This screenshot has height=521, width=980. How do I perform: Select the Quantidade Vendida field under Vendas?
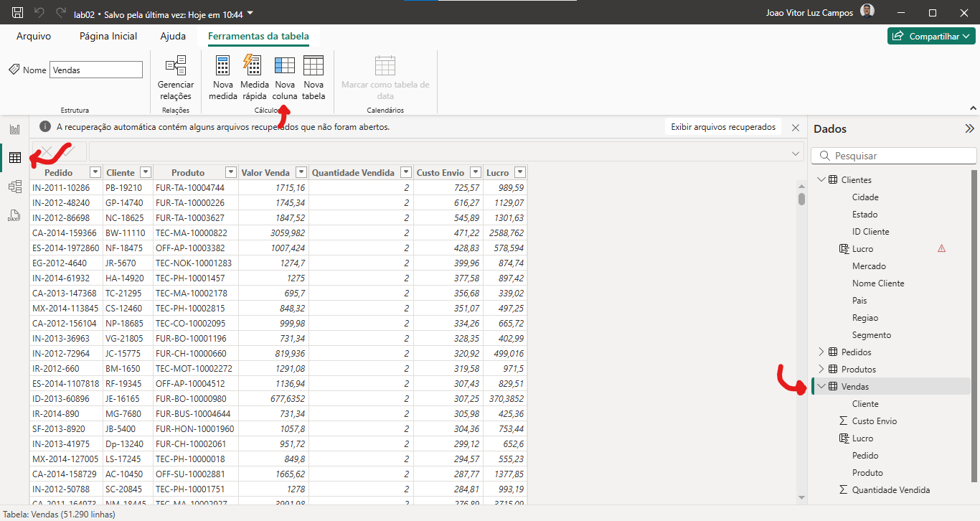(891, 490)
